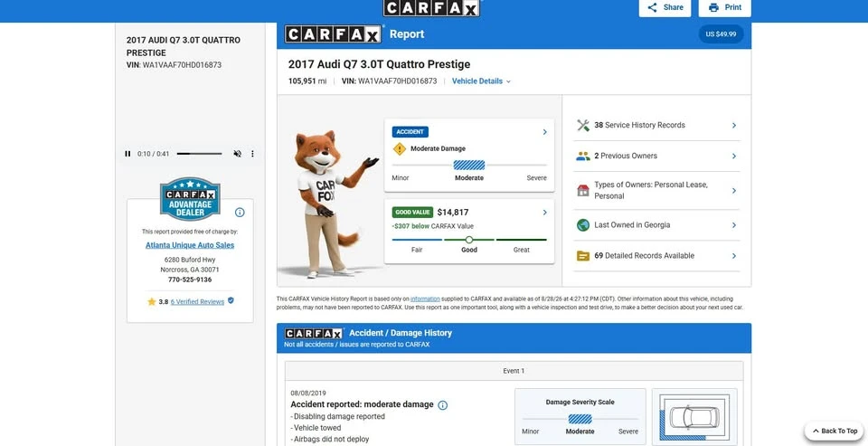Click the 'Disabling damage reported' line
The image size is (868, 446).
[x=337, y=417]
